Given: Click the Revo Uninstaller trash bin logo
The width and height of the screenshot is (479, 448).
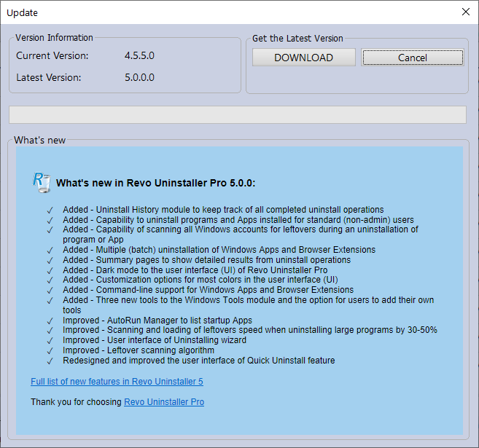Looking at the screenshot, I should 42,182.
